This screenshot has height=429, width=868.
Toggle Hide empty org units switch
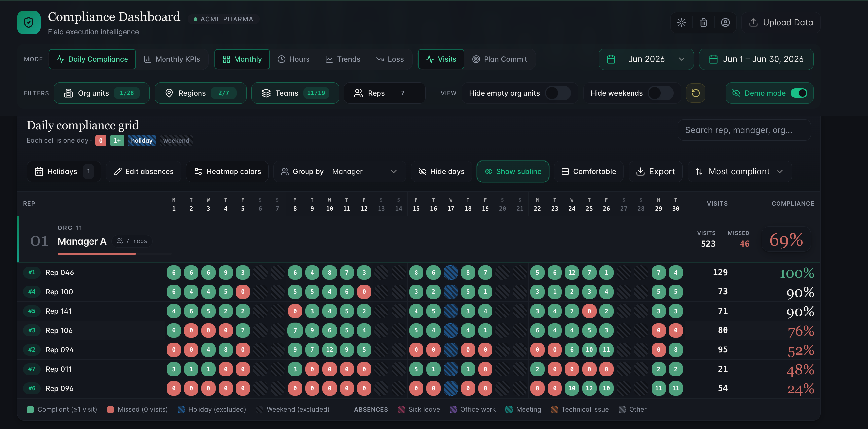click(x=558, y=93)
